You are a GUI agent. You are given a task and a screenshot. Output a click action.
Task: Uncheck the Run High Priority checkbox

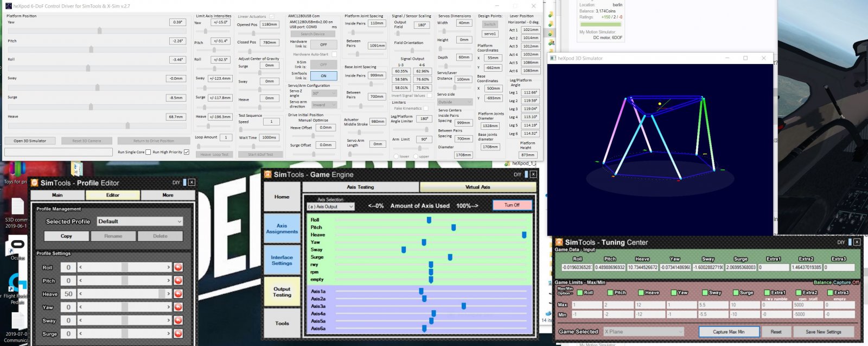tap(187, 152)
